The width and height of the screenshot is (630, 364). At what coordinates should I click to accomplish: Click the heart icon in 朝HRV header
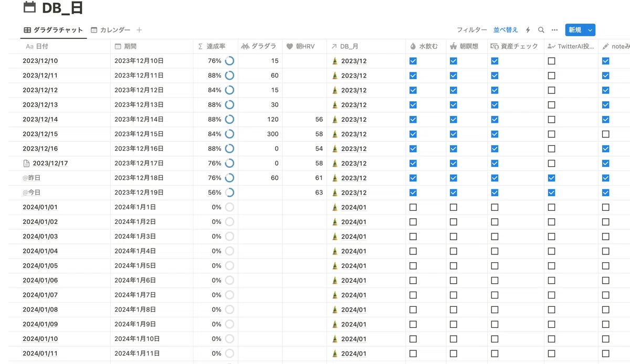[x=289, y=46]
